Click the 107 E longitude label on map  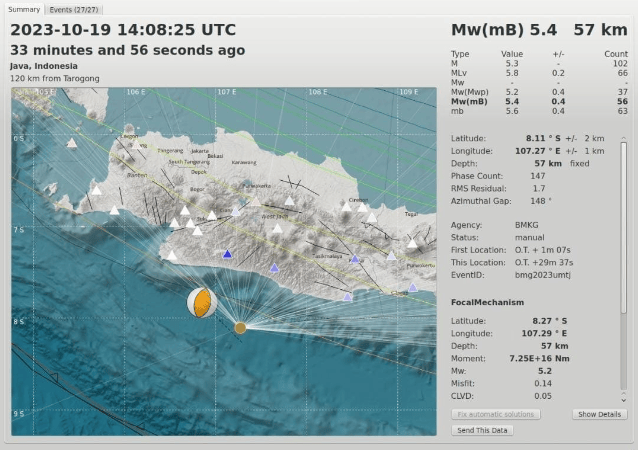[x=226, y=92]
